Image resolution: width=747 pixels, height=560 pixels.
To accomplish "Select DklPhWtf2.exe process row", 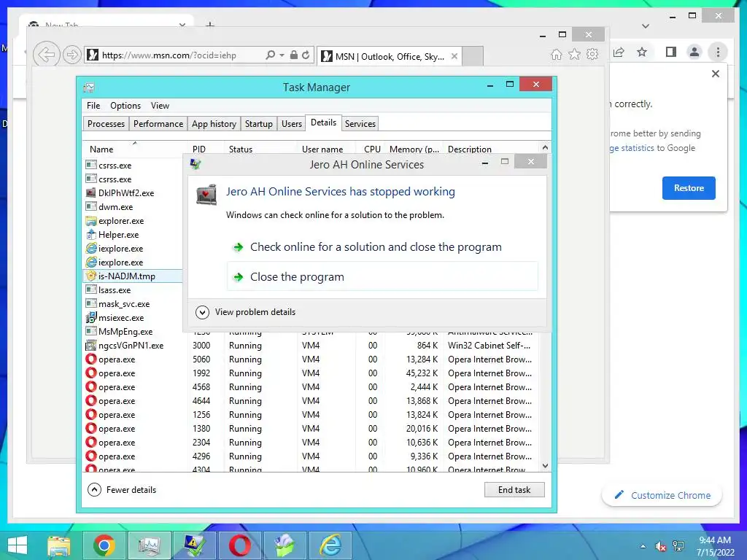I will pyautogui.click(x=133, y=192).
